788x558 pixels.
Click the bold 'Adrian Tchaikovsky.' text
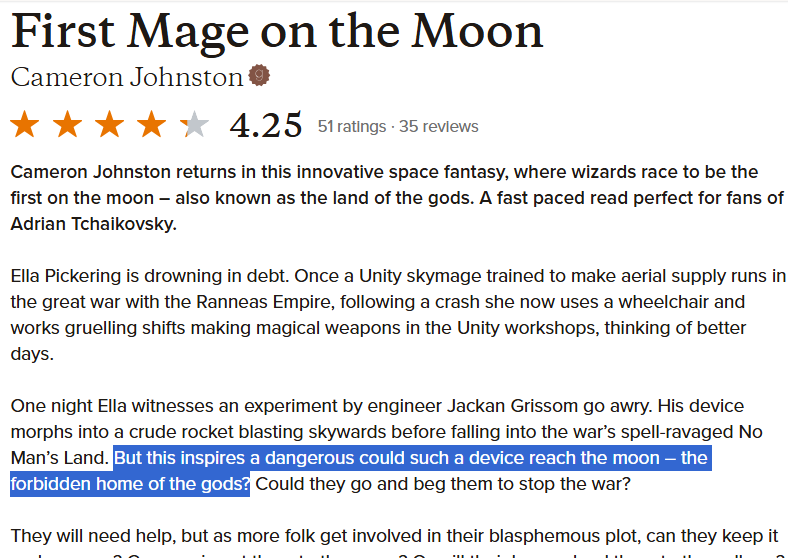pyautogui.click(x=93, y=224)
